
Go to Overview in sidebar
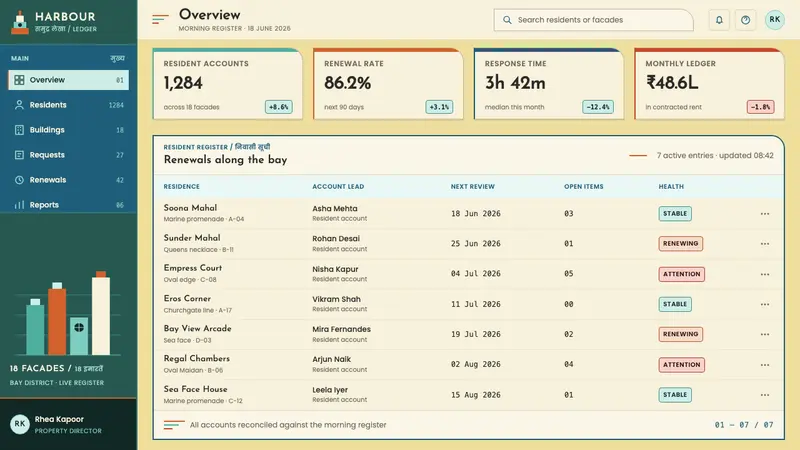coord(68,80)
